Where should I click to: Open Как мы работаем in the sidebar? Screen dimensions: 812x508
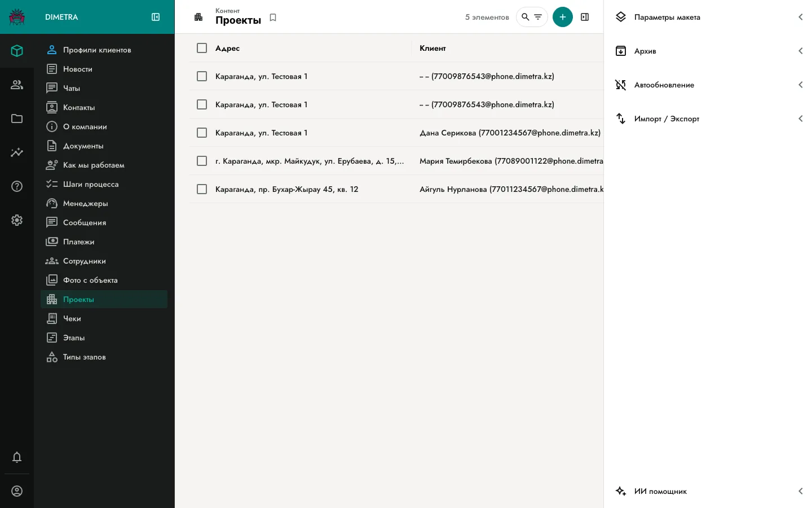tap(104, 165)
